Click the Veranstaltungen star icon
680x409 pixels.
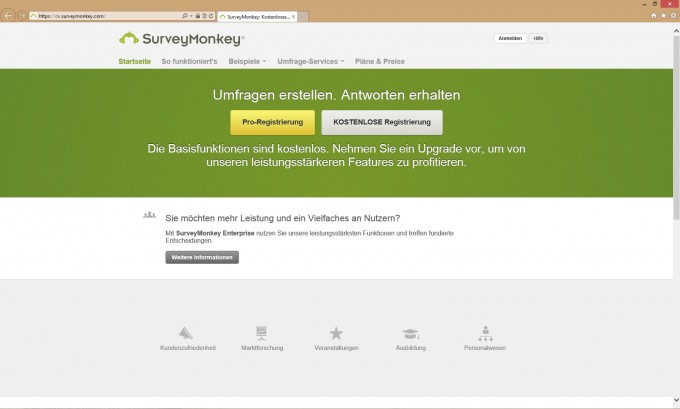336,333
